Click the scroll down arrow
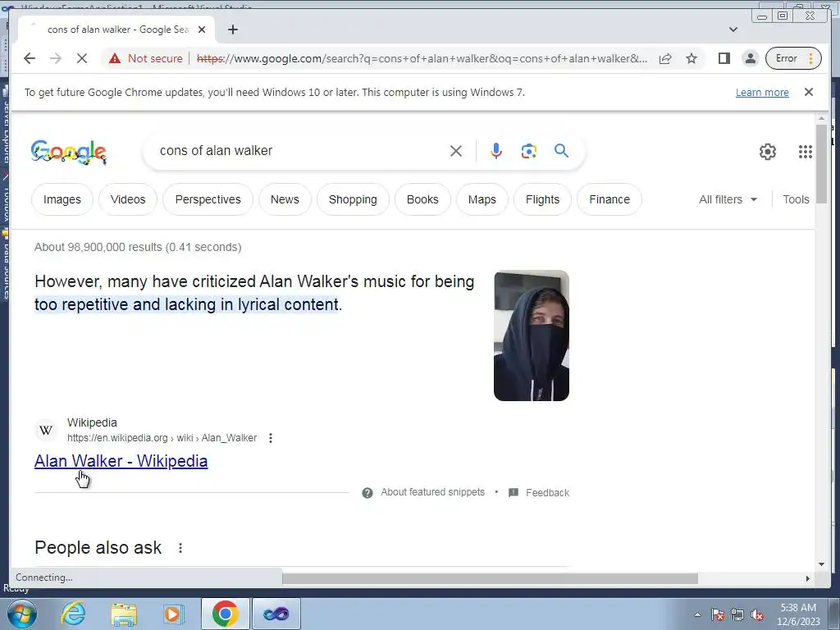Screen dimensions: 840x630 pos(821,564)
